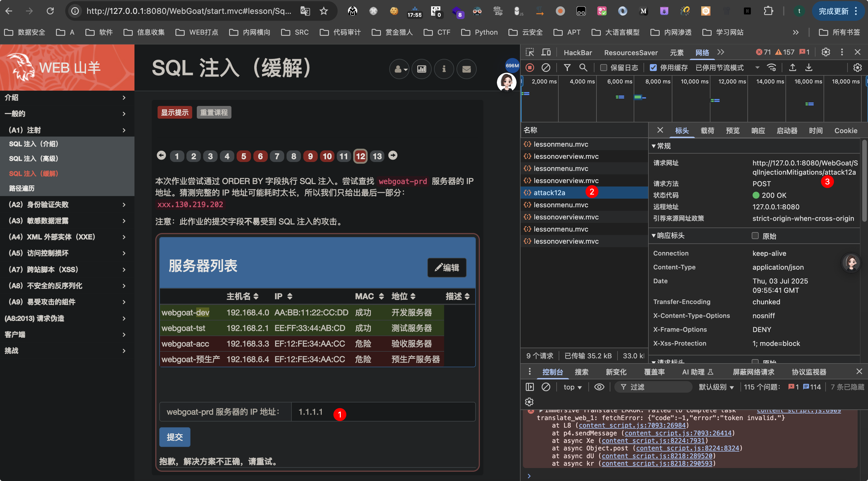Toggle the network filter funnel icon
Screen dimensions: 868x481
click(x=567, y=68)
